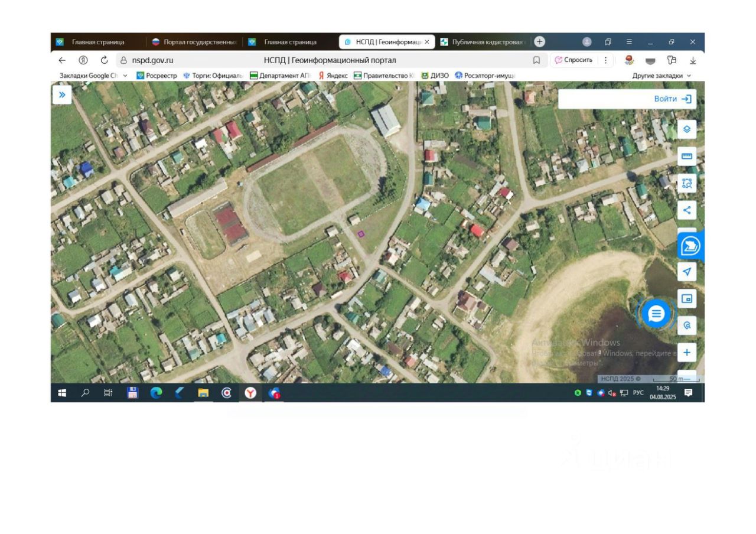This screenshot has width=756, height=534.
Task: Open browser downloads
Action: point(693,60)
